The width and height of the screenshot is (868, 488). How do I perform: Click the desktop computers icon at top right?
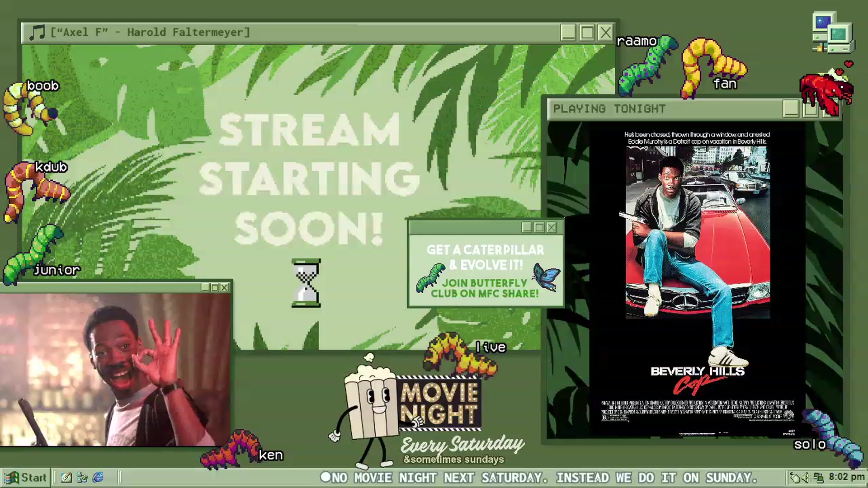point(833,33)
